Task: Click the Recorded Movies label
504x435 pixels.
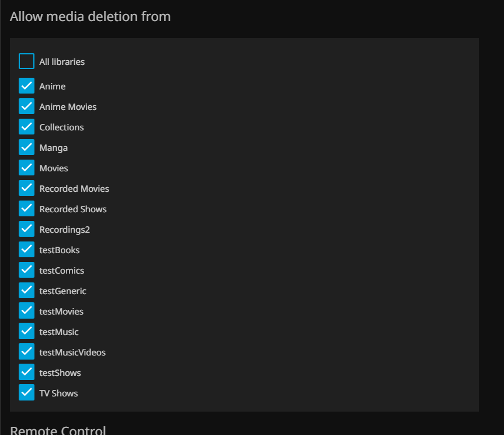Action: pyautogui.click(x=74, y=189)
